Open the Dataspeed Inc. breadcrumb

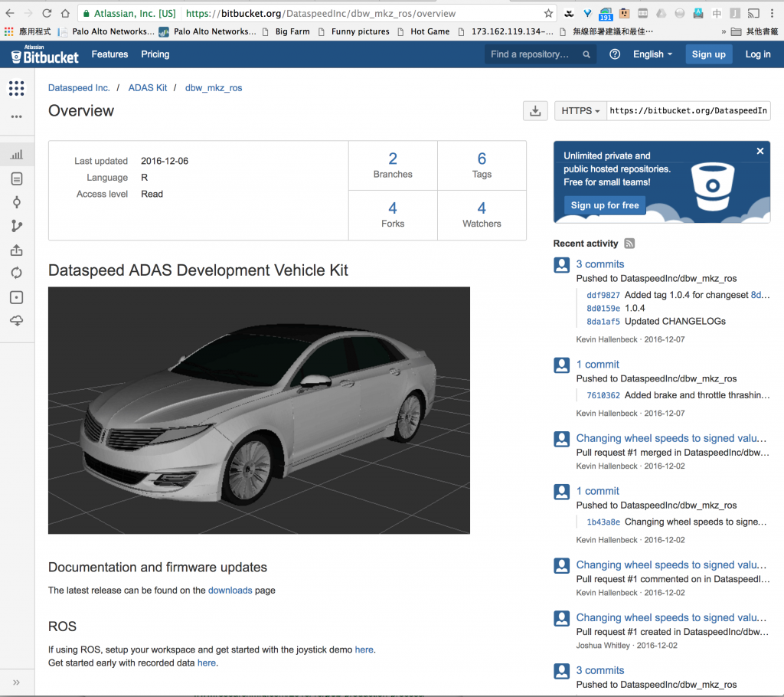pos(79,88)
